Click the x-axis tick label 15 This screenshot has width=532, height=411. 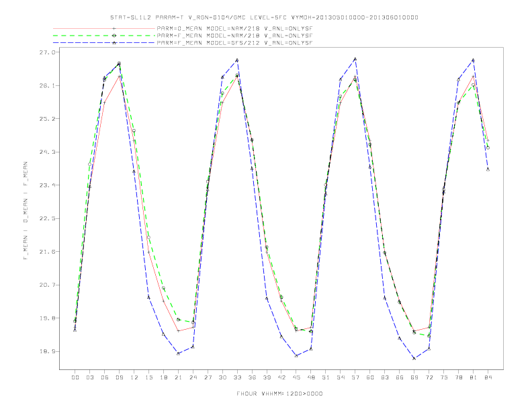[x=148, y=377]
